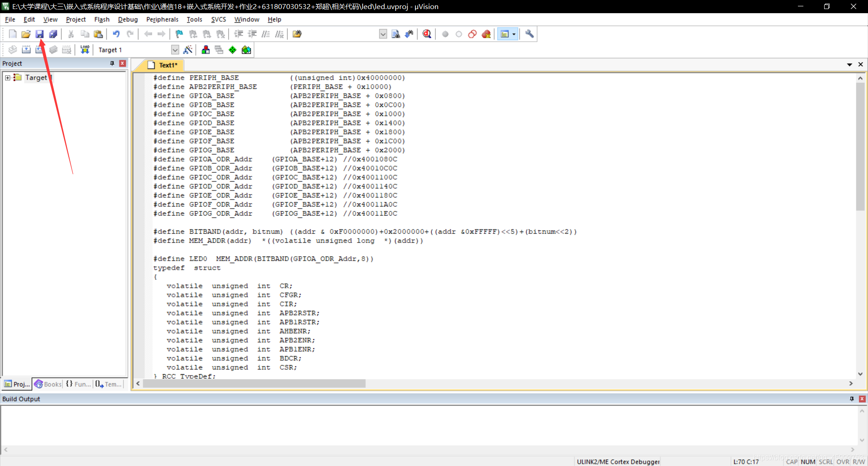
Task: Click the Enable/Disable Breakpoint icon
Action: tap(459, 34)
